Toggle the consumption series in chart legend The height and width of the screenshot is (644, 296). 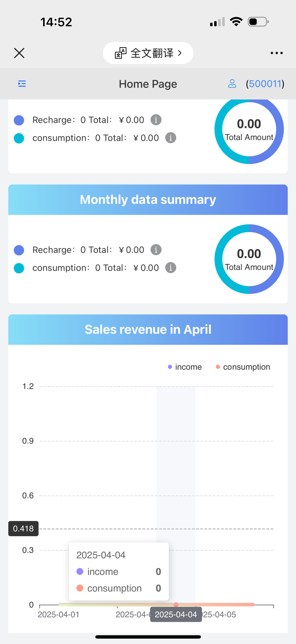[x=243, y=367]
